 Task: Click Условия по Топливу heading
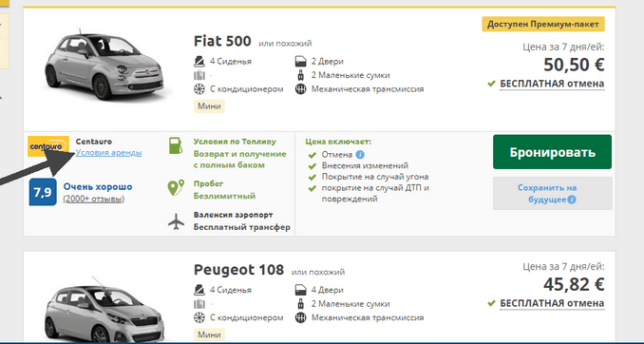pos(235,142)
